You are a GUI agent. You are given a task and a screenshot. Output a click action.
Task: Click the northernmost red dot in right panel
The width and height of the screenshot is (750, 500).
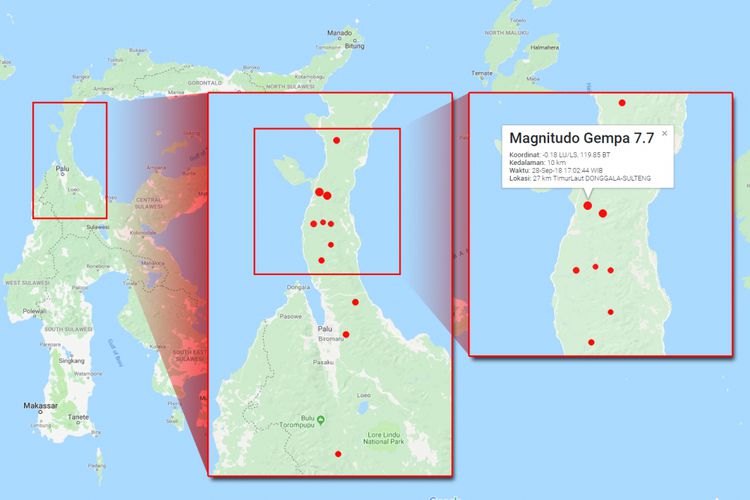pyautogui.click(x=622, y=103)
